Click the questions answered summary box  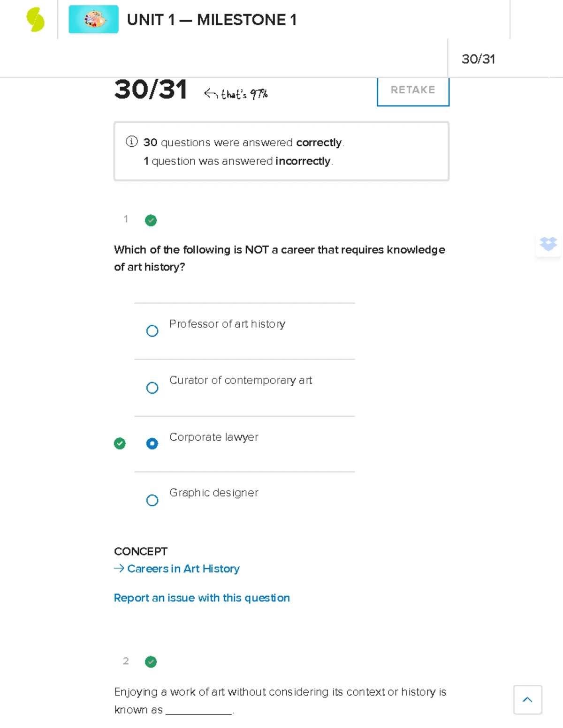(281, 150)
